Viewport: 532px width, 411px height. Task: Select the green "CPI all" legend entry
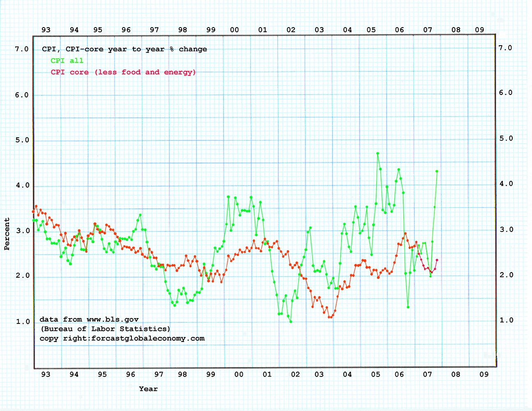click(x=67, y=61)
